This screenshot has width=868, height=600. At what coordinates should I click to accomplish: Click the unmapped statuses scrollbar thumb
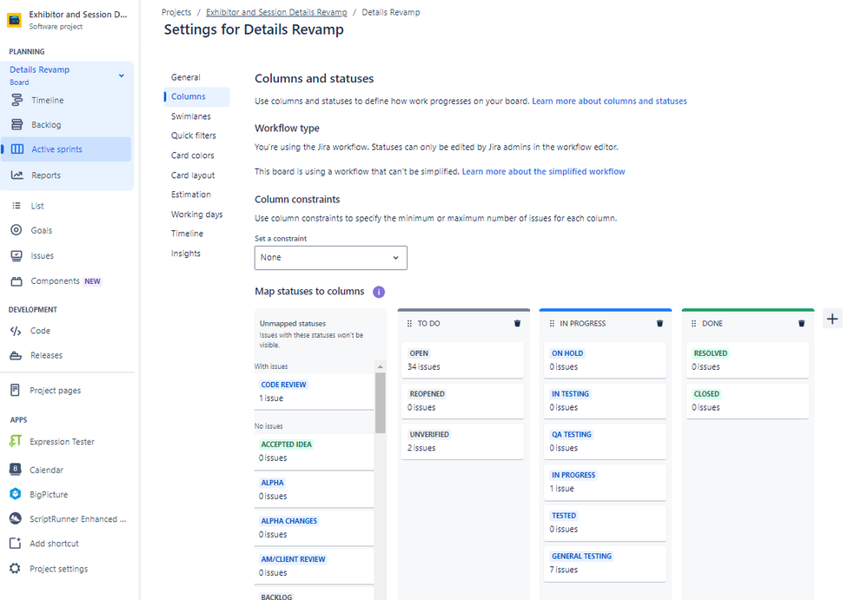click(x=381, y=403)
